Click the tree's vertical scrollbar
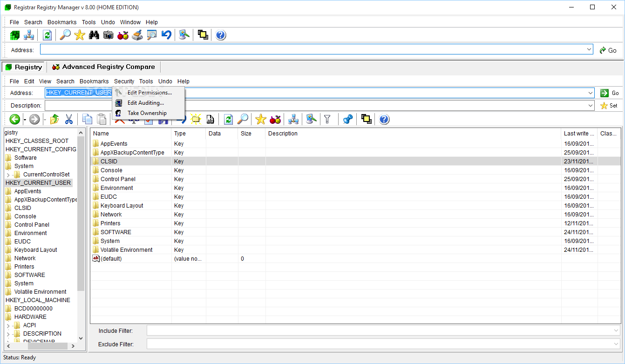This screenshot has height=364, width=625. (x=81, y=214)
